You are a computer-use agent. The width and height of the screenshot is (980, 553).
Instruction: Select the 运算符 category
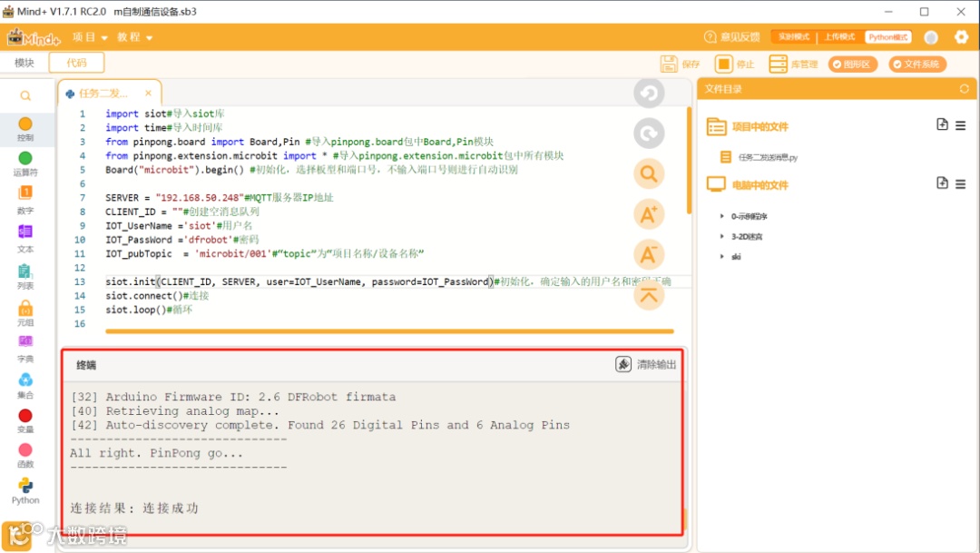pyautogui.click(x=25, y=163)
